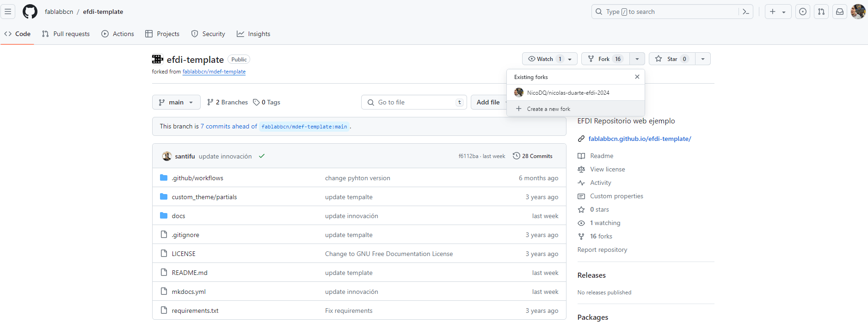
Task: Open the requirements.txt file
Action: tap(195, 311)
